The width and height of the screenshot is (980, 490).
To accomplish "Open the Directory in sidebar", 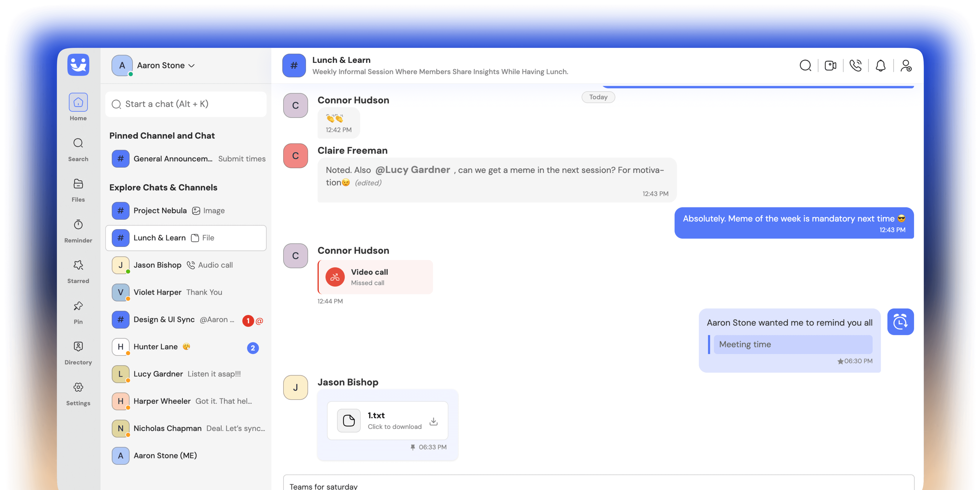I will point(78,353).
